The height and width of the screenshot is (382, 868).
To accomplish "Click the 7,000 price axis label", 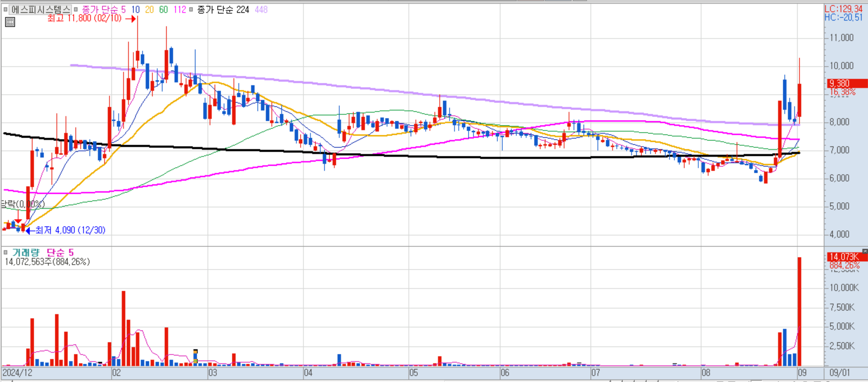I will (x=839, y=150).
